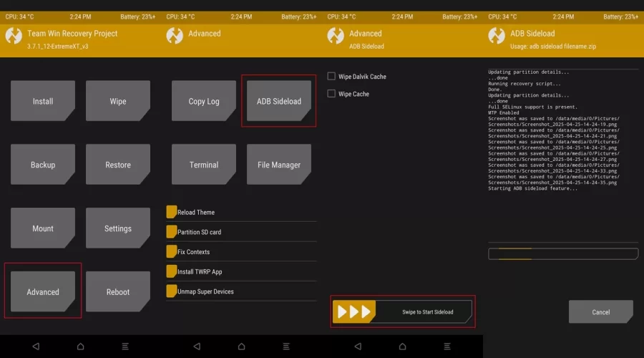Open the File Manager
The width and height of the screenshot is (644, 358).
click(279, 165)
